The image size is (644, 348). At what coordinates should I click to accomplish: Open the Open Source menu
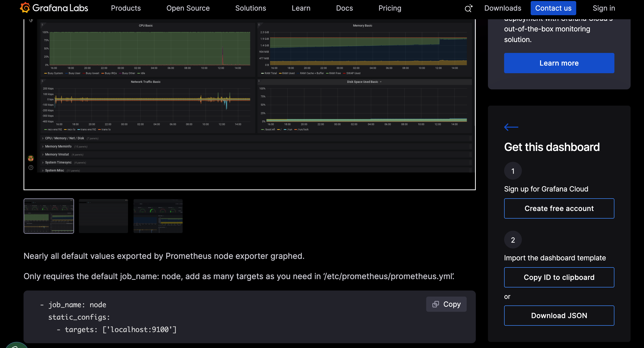[188, 8]
